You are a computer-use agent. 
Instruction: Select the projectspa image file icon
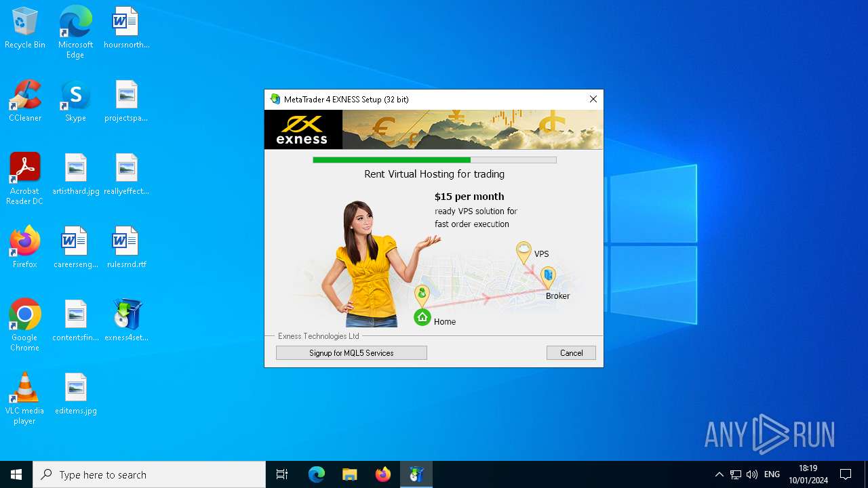coord(126,100)
